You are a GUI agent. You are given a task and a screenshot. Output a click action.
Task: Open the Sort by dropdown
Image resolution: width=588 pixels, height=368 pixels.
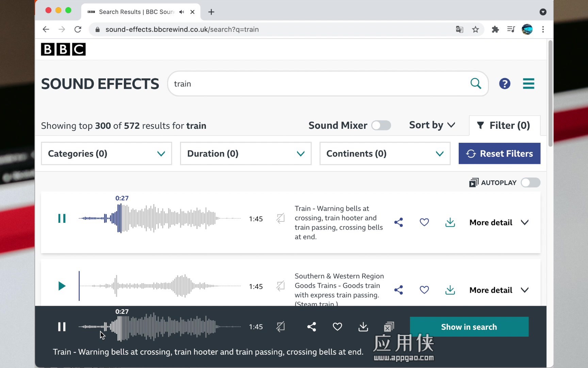[432, 125]
